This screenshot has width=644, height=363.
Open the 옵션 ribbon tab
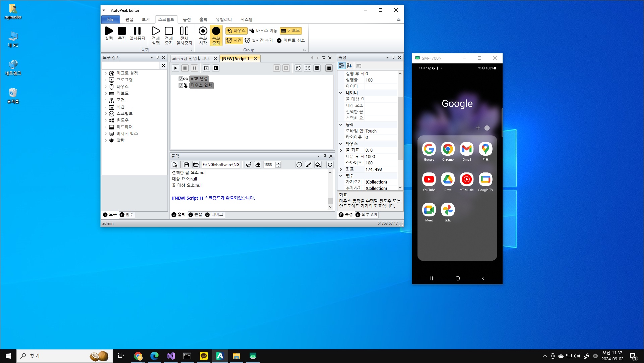click(x=187, y=19)
